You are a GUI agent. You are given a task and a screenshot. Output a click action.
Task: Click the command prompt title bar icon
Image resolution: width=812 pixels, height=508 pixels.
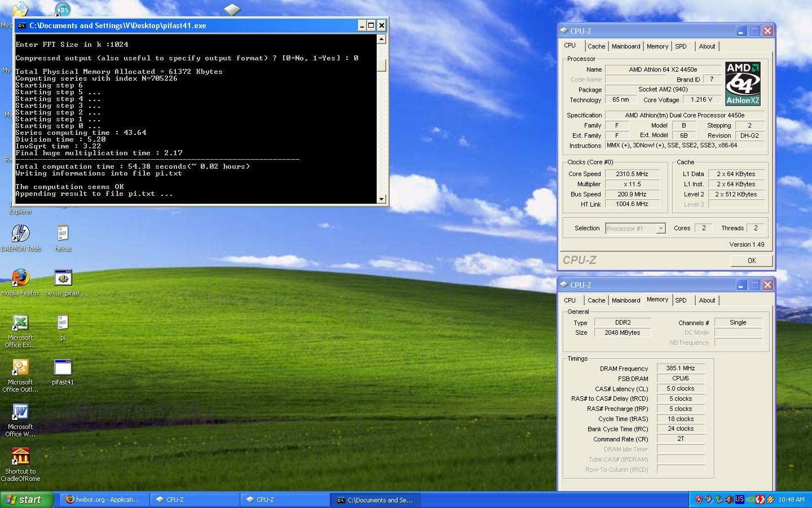pos(21,25)
